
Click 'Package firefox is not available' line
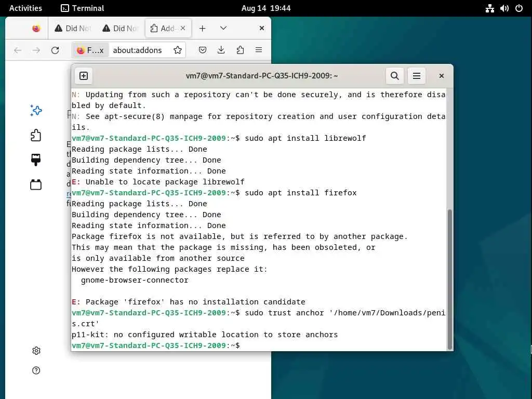click(x=240, y=236)
